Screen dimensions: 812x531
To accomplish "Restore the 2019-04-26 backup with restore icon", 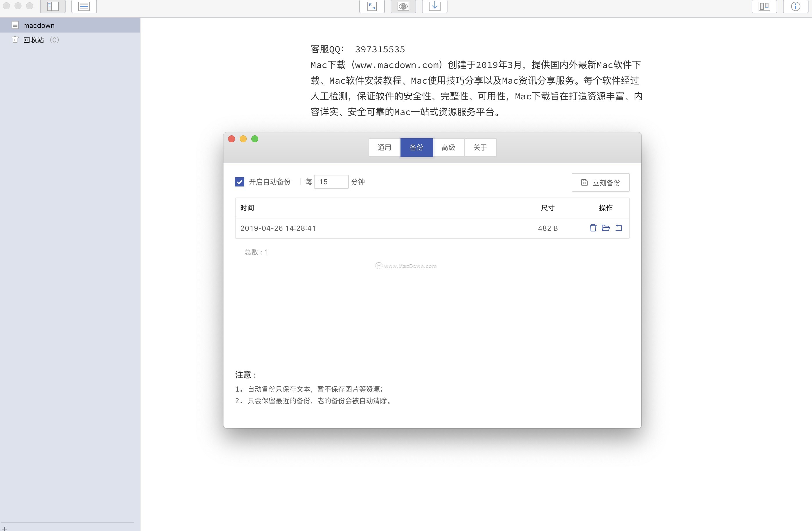I will click(x=618, y=228).
